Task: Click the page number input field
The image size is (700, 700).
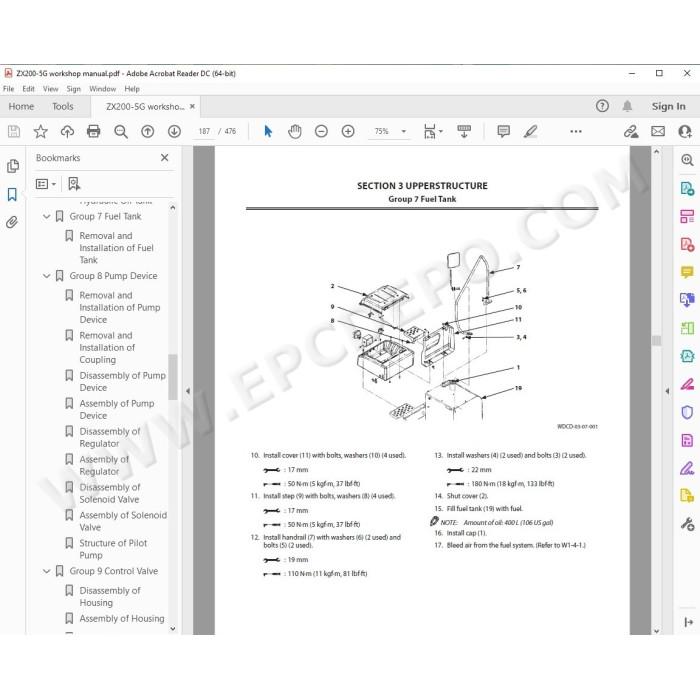Action: click(x=204, y=131)
